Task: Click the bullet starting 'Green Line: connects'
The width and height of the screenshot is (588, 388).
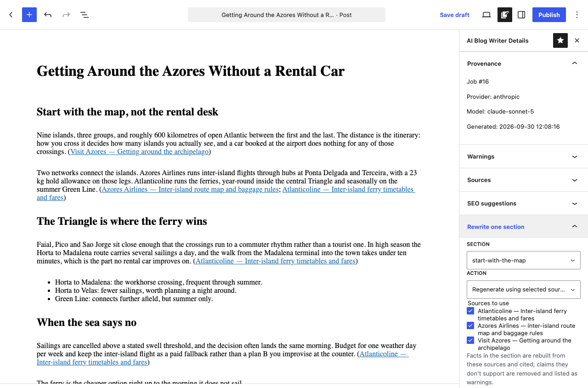Action: pos(134,299)
